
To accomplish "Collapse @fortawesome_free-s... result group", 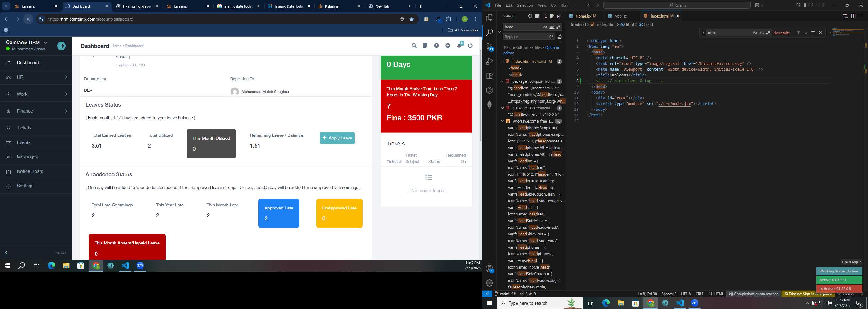I will [502, 121].
